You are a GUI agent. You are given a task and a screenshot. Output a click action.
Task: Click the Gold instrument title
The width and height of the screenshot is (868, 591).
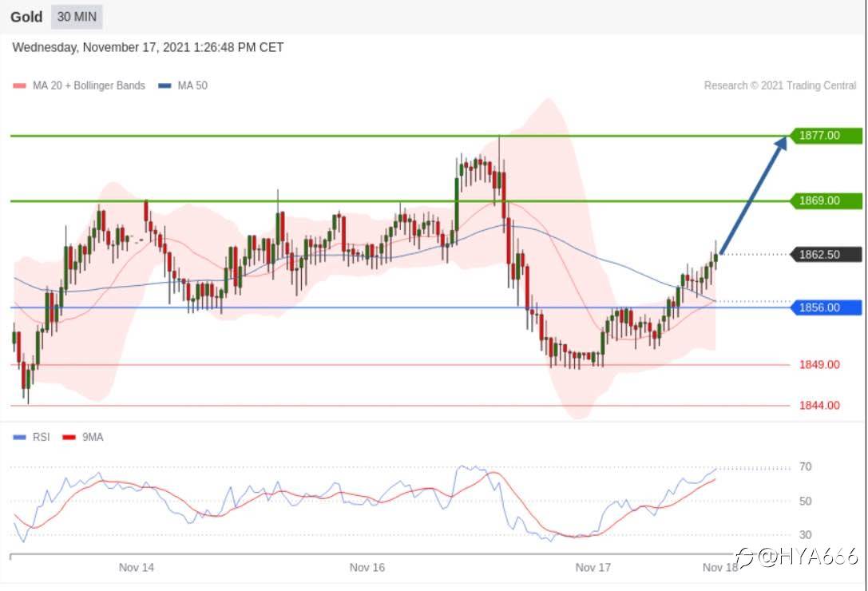pyautogui.click(x=26, y=17)
